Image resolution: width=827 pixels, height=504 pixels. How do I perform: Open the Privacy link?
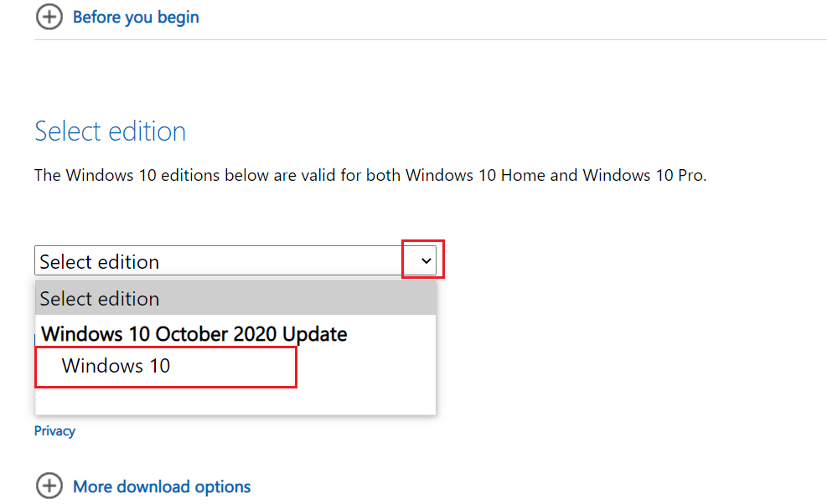tap(54, 430)
